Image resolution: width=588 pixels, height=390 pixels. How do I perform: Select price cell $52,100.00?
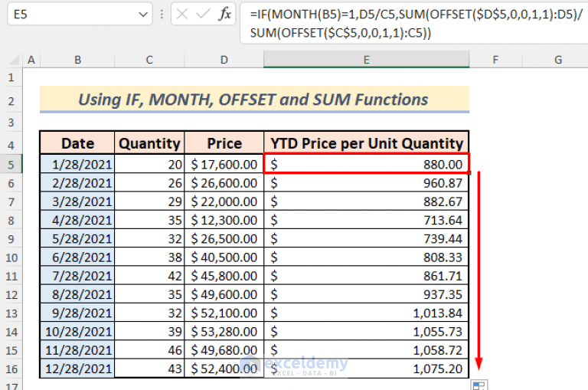click(224, 313)
